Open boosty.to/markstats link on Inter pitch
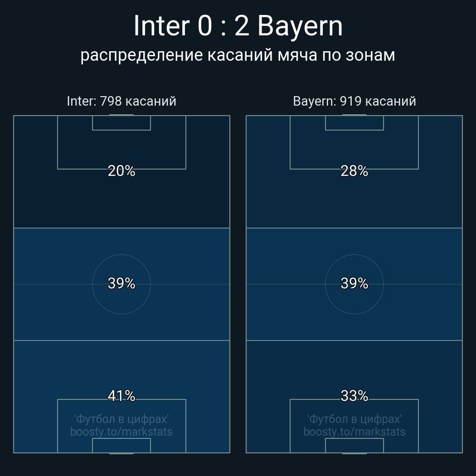The image size is (476, 476). tap(121, 432)
